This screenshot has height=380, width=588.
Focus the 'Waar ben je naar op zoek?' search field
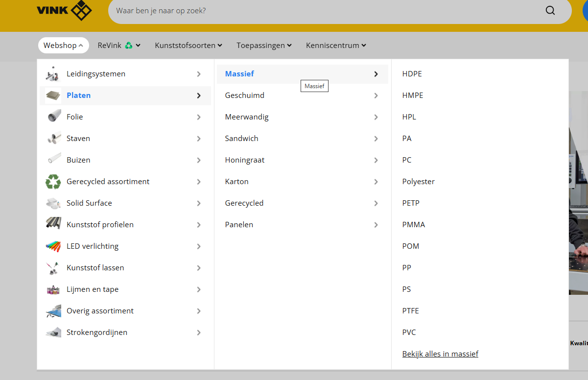(323, 11)
